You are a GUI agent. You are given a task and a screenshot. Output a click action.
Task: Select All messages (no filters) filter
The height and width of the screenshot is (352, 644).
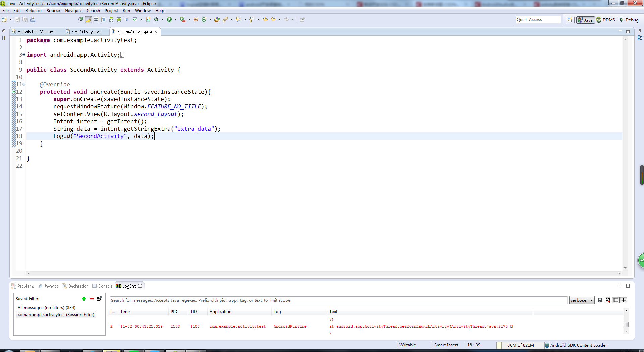point(47,308)
